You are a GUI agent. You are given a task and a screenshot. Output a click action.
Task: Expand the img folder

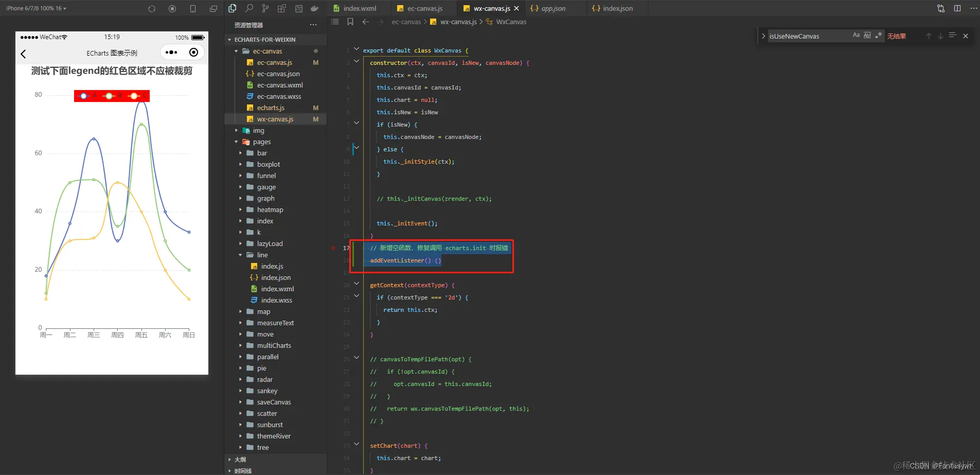tap(275, 130)
